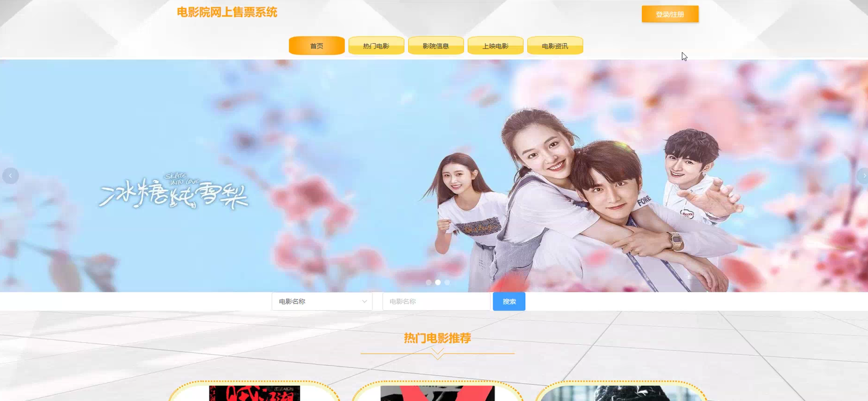Open the 影院信息 navigation tab

[436, 46]
